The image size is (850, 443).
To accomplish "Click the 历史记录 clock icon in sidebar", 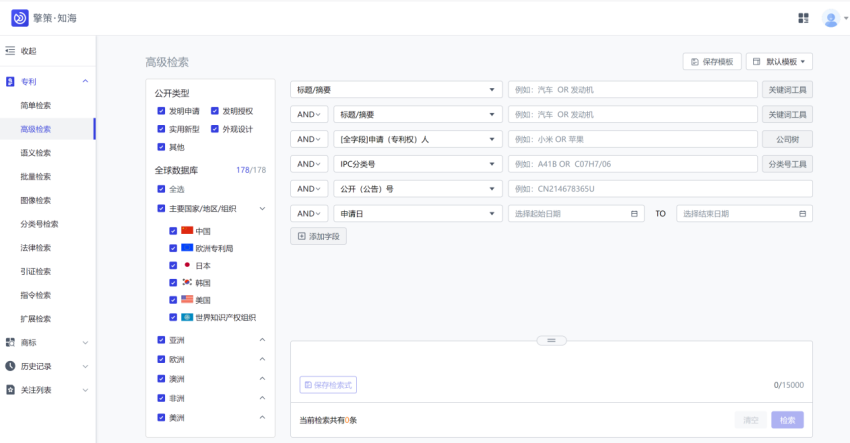I will pos(10,366).
